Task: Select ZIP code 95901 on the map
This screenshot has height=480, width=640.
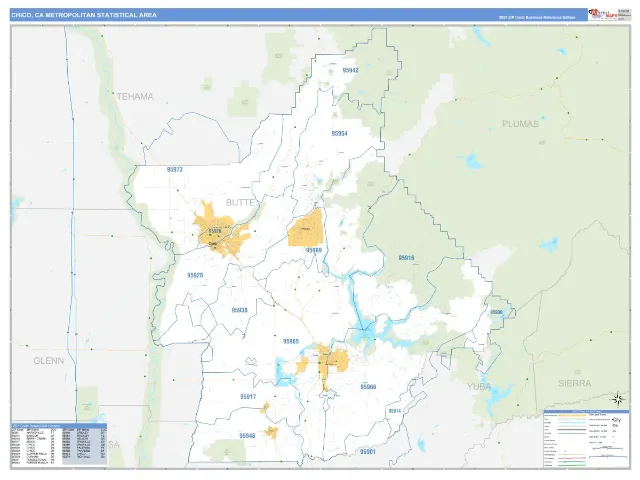Action: (368, 452)
